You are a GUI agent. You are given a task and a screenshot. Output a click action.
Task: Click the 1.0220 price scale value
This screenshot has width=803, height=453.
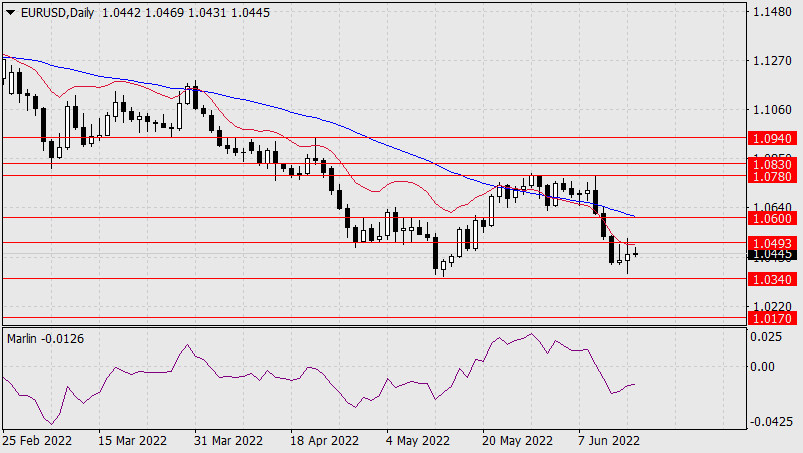pos(772,306)
